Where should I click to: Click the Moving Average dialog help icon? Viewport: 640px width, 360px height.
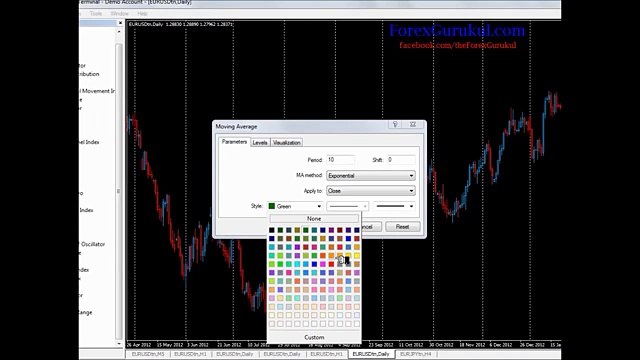[x=395, y=124]
